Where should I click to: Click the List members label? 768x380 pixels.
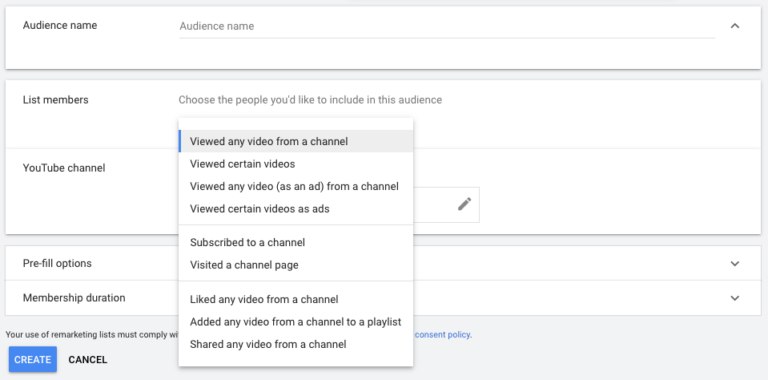pyautogui.click(x=56, y=100)
